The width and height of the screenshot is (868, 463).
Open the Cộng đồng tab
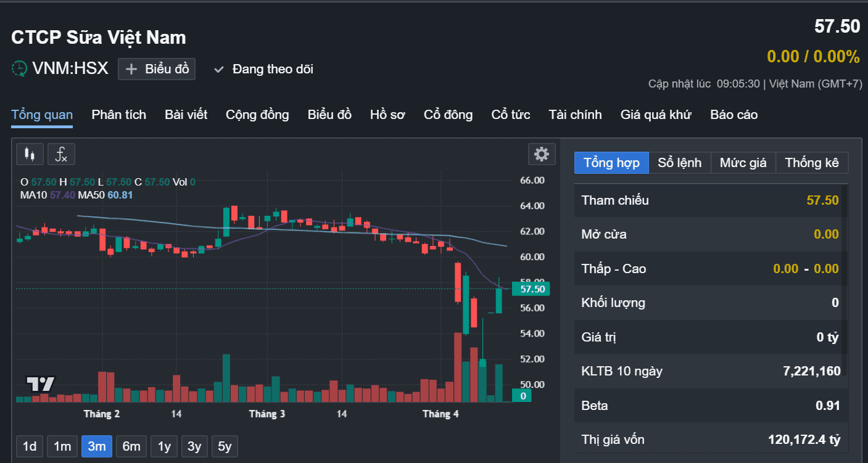(257, 115)
